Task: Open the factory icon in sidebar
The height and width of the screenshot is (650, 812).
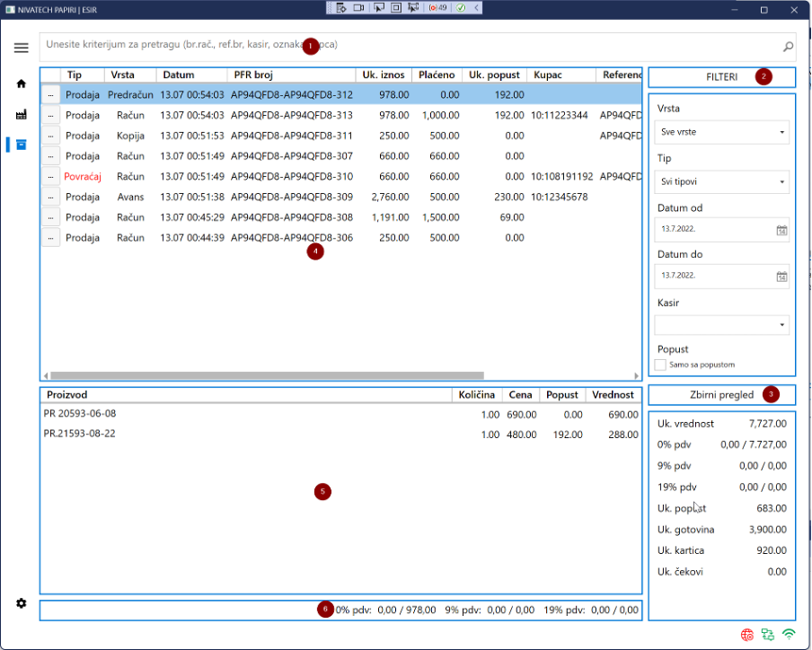Action: [22, 114]
